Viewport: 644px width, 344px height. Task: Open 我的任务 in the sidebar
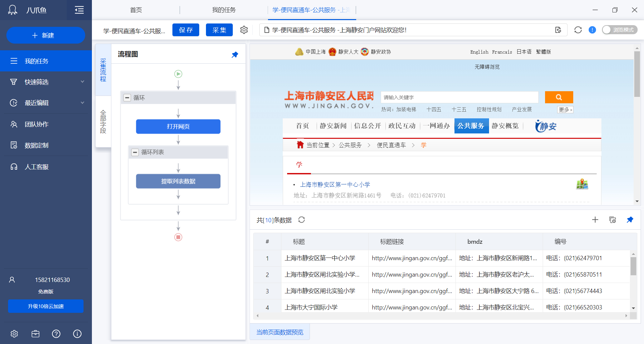46,61
